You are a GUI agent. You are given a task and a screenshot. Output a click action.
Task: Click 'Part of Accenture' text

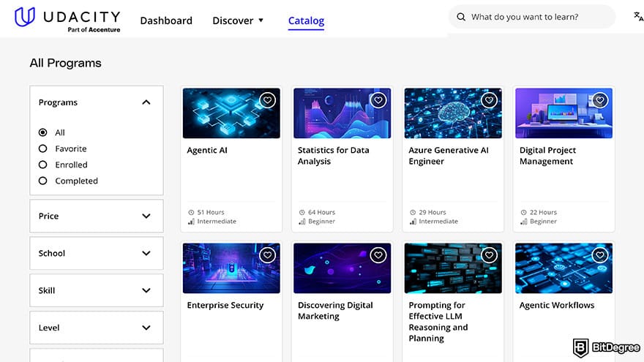[x=94, y=29]
